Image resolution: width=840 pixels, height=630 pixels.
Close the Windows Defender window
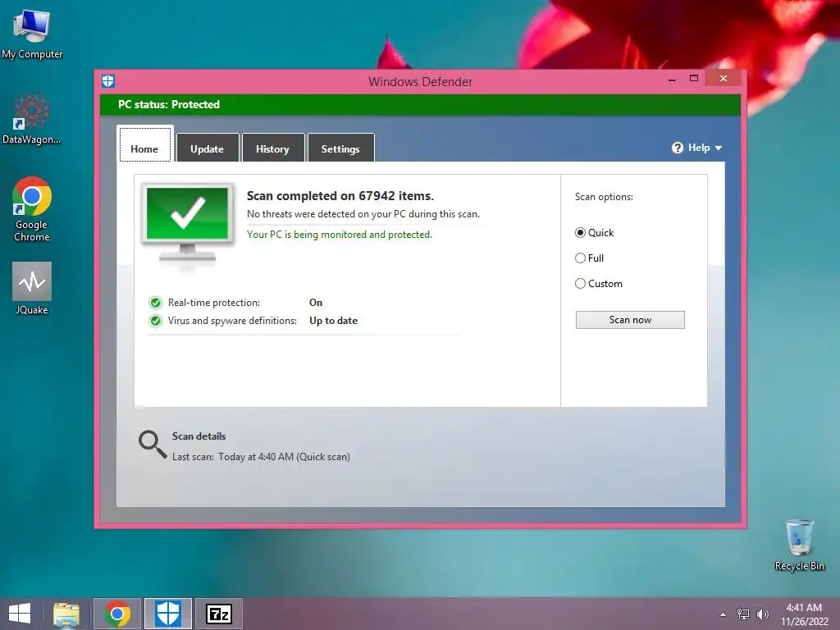[x=724, y=79]
